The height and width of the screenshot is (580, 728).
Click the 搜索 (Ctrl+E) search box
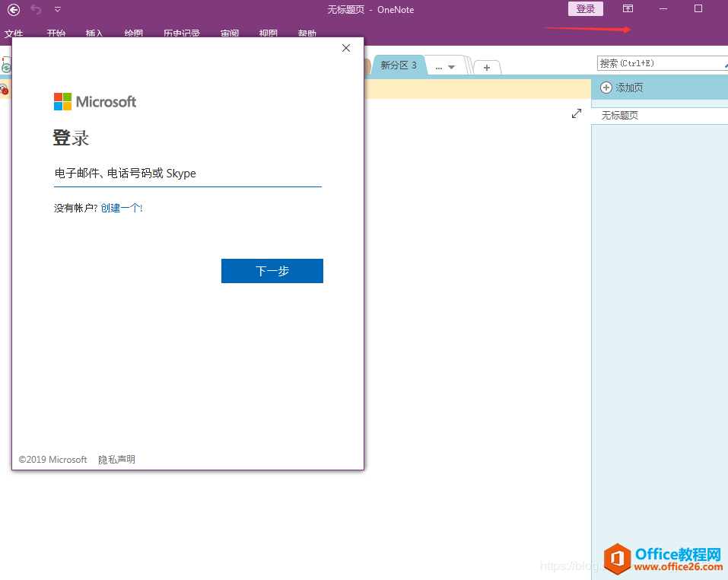(x=661, y=63)
